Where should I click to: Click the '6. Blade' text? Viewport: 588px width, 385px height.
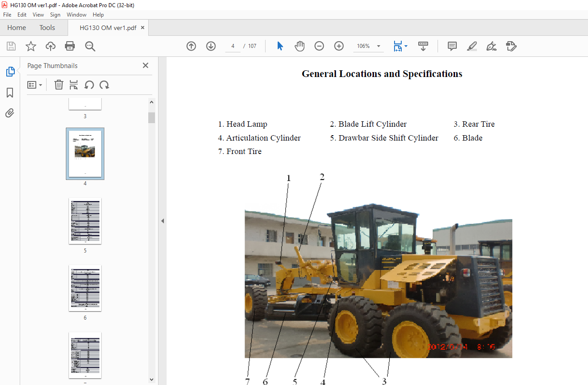tap(468, 138)
